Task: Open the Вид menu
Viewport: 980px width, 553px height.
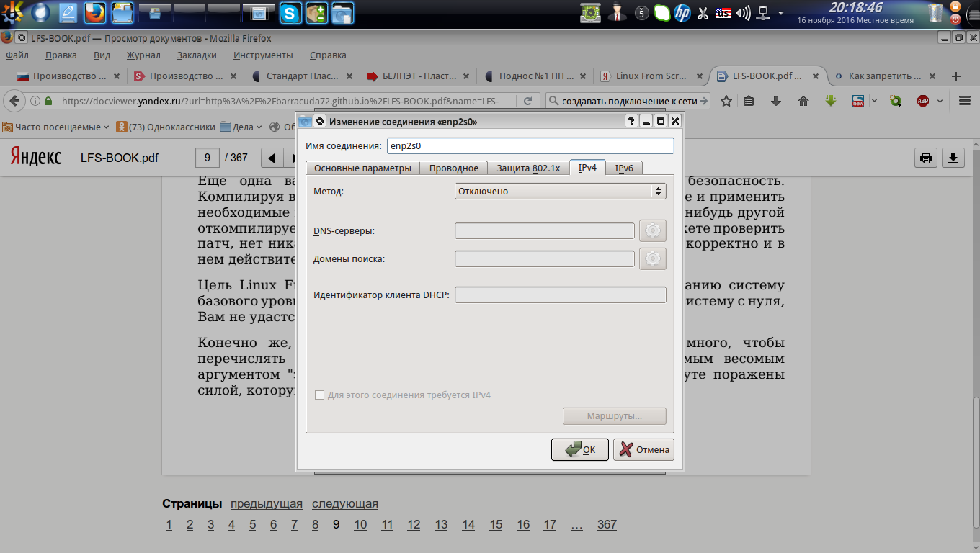Action: point(102,55)
